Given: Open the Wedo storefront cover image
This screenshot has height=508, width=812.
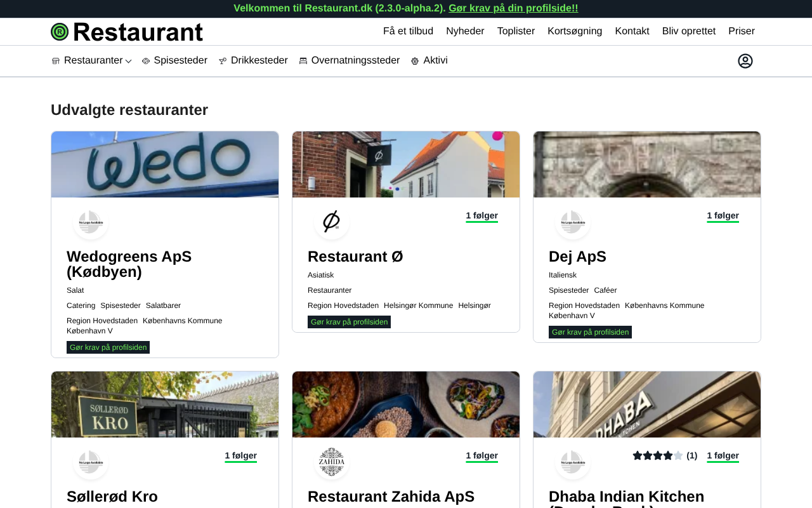Looking at the screenshot, I should (165, 164).
